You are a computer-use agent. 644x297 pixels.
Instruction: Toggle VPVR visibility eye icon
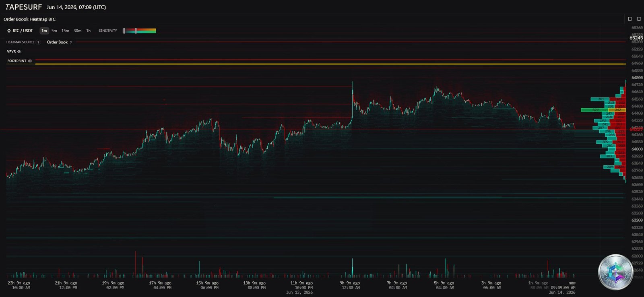tap(19, 52)
